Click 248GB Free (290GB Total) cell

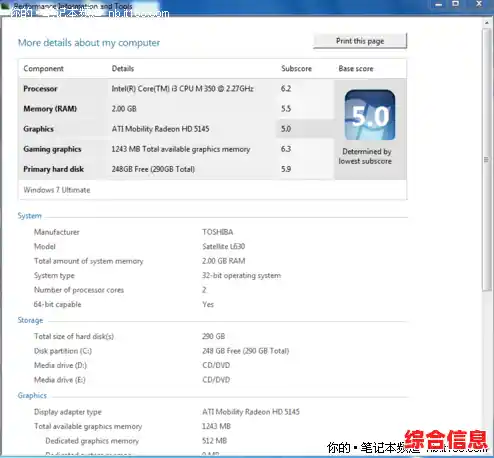pyautogui.click(x=153, y=169)
